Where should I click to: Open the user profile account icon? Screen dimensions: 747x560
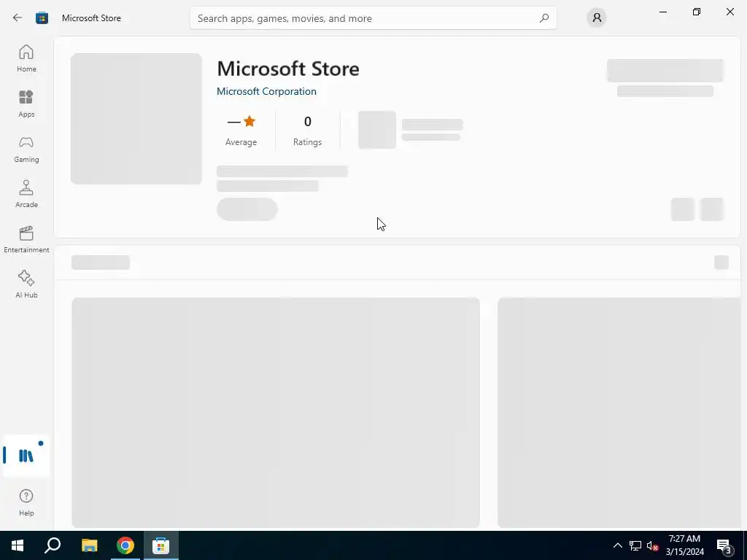(x=597, y=18)
